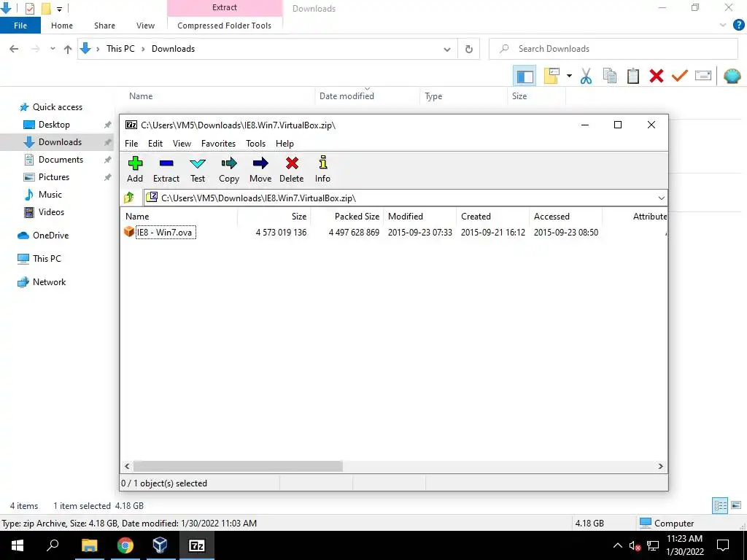Image resolution: width=747 pixels, height=560 pixels.
Task: Sort 7-Zip list by Modified column
Action: [x=419, y=216]
